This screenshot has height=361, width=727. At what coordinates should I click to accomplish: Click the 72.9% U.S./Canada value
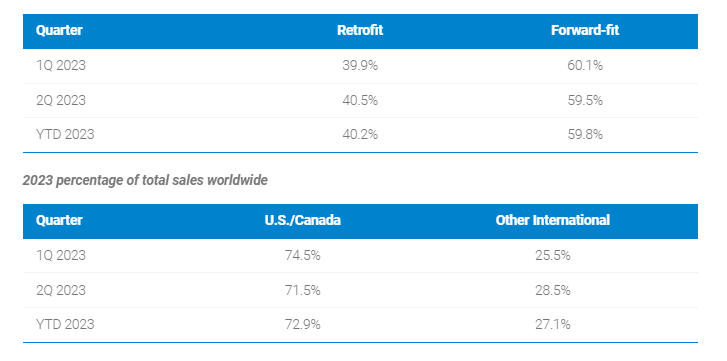[x=302, y=324]
